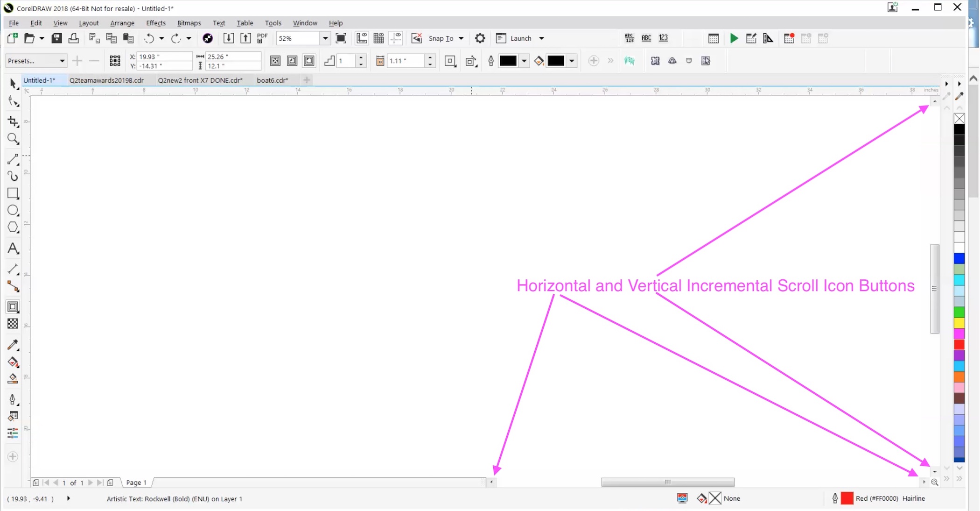This screenshot has height=511, width=980.
Task: Select the Ellipse tool
Action: 13,210
